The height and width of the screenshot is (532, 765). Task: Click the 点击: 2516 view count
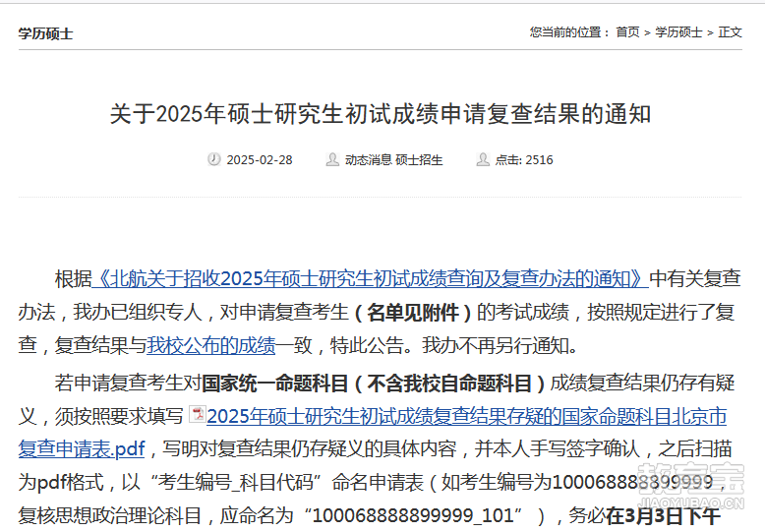coord(524,159)
